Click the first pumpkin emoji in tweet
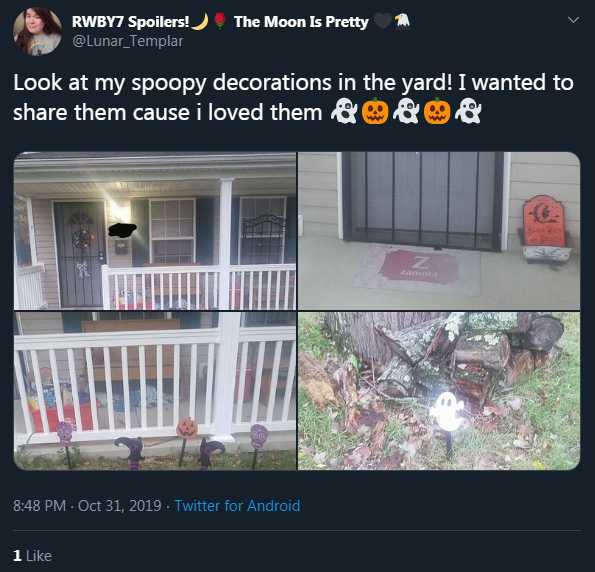 375,111
